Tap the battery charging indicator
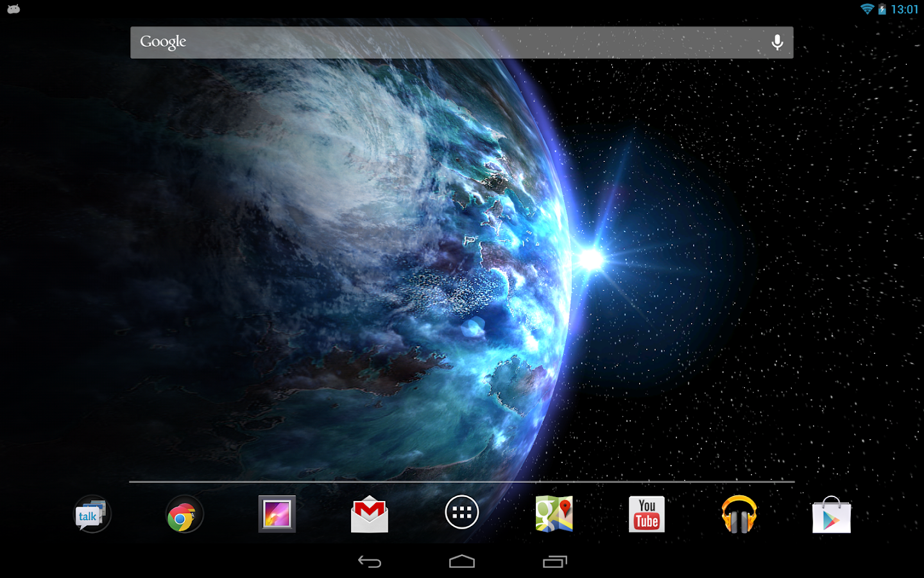Viewport: 924px width, 578px height. pos(882,9)
